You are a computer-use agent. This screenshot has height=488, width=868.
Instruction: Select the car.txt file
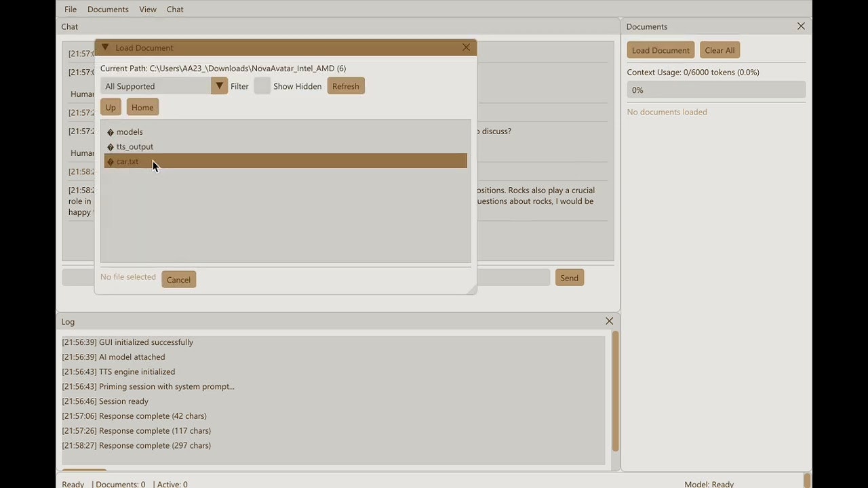coord(285,161)
